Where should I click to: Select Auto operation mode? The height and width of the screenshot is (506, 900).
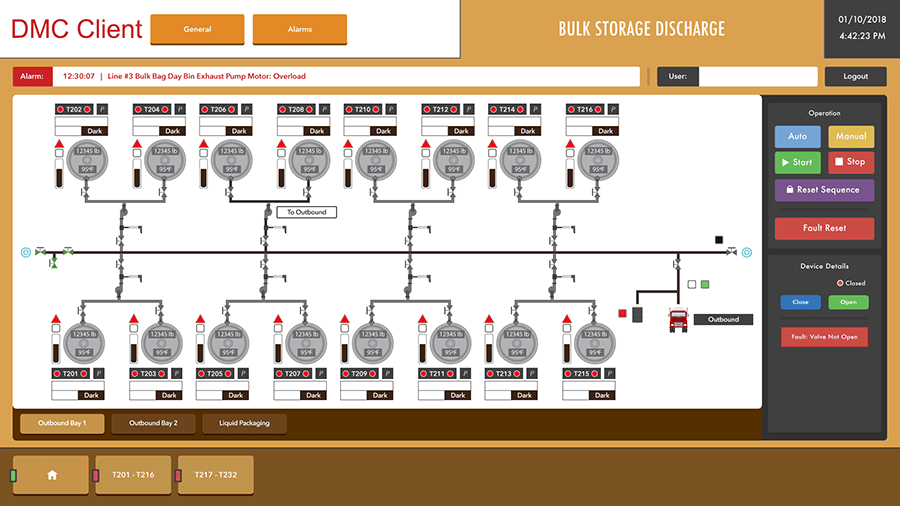tap(797, 137)
